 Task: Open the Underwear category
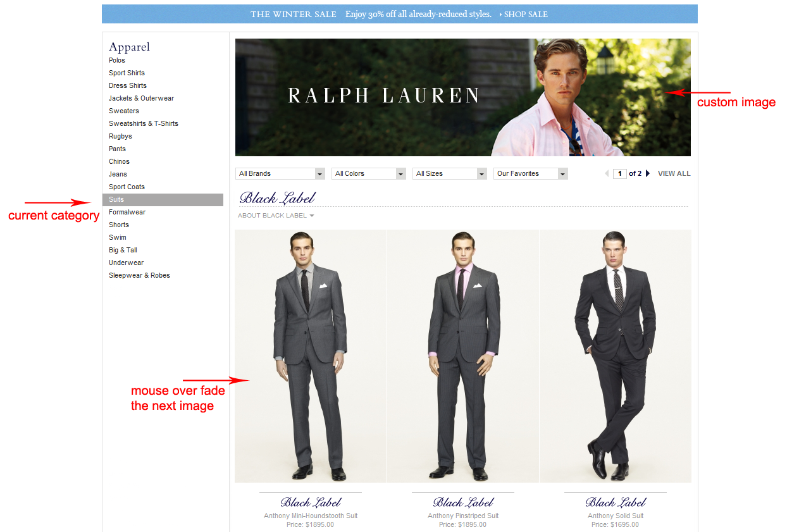point(126,263)
